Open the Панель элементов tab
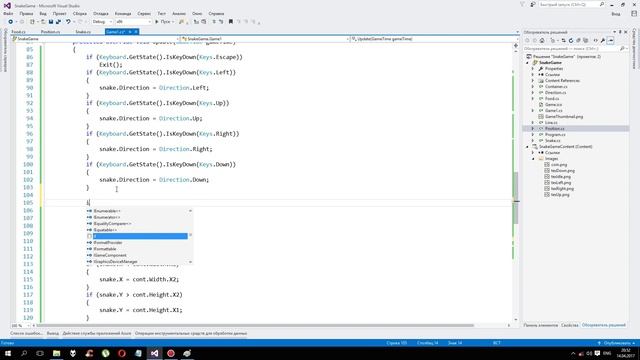 (541, 325)
